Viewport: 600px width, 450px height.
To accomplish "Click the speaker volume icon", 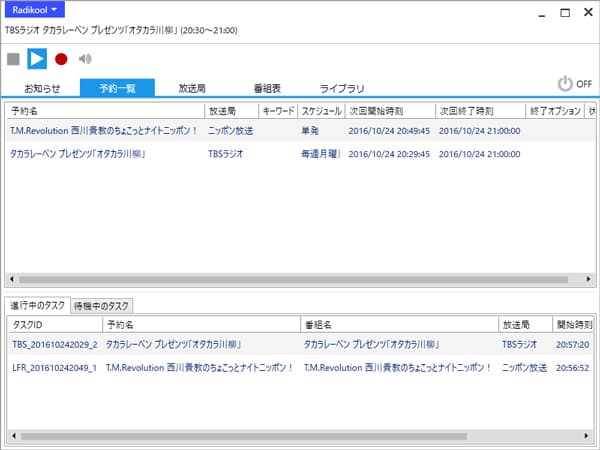I will (x=85, y=59).
